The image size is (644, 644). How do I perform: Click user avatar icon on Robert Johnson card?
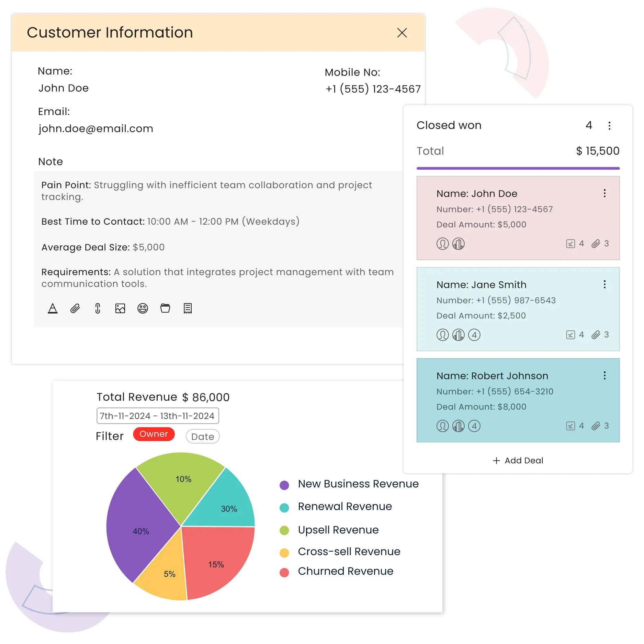point(443,426)
